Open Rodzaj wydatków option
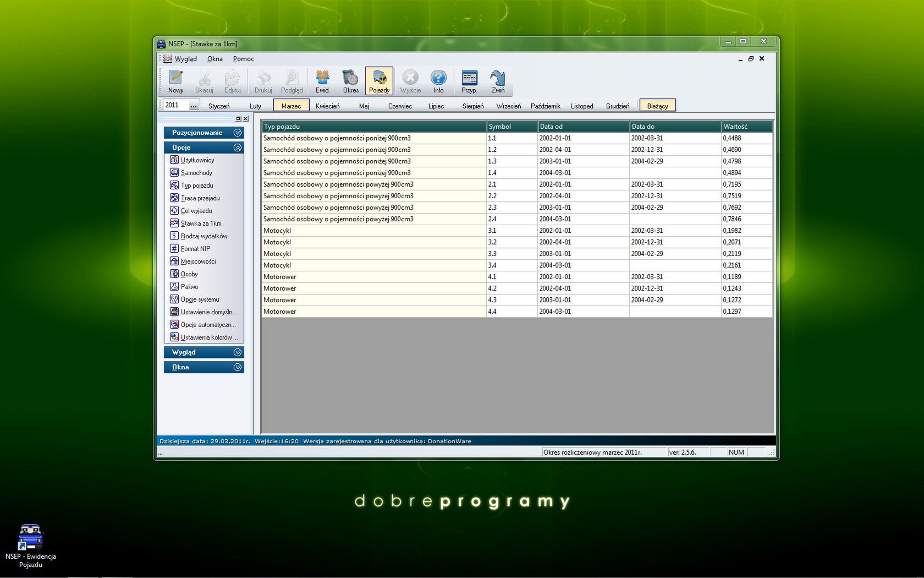This screenshot has height=578, width=924. point(199,236)
